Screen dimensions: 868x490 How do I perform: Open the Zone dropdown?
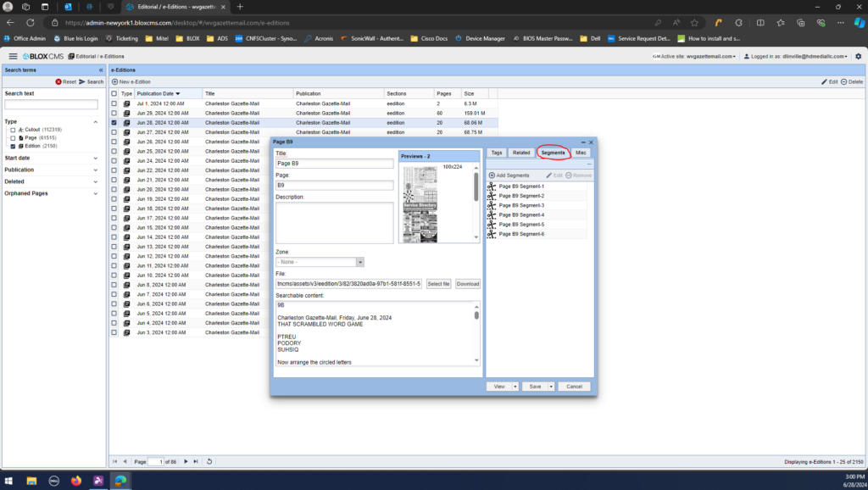(359, 263)
